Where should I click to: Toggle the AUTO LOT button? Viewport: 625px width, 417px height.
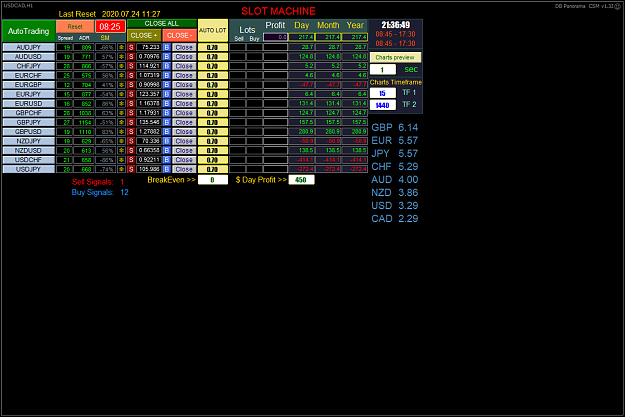(x=213, y=30)
